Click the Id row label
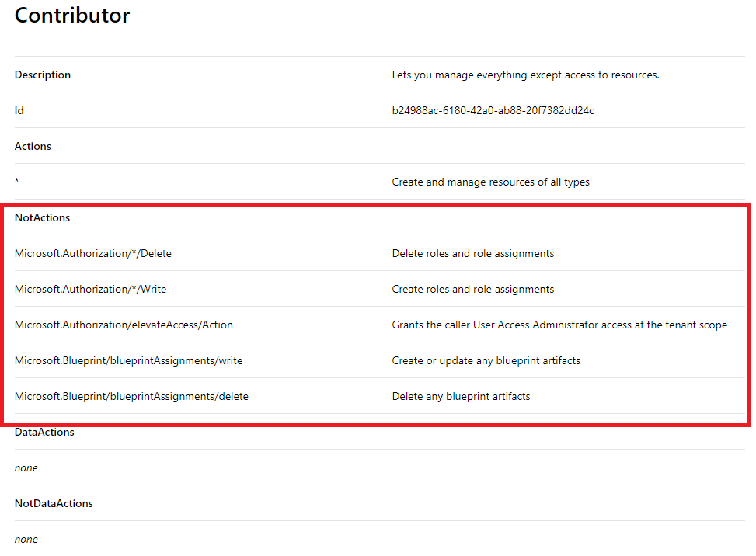756x556 pixels. (19, 110)
